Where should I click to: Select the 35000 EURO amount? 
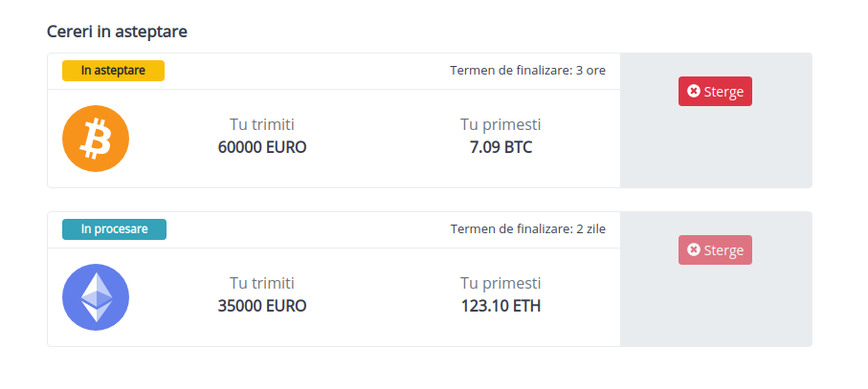tap(262, 306)
